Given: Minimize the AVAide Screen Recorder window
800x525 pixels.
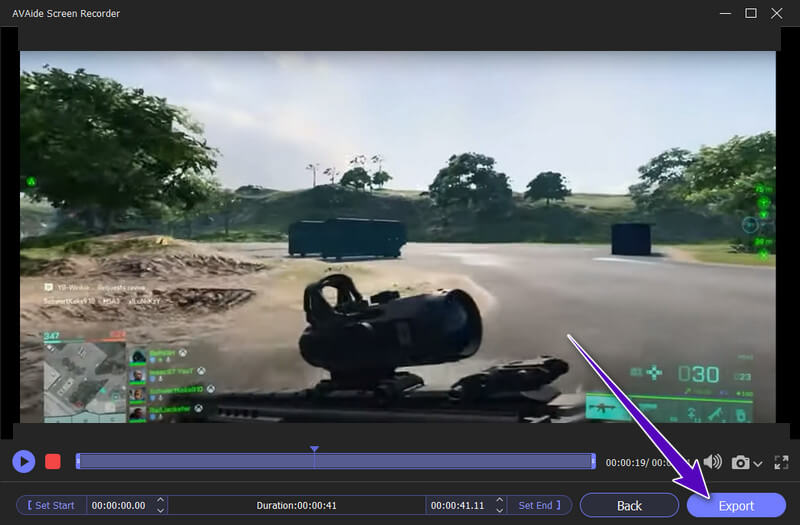Looking at the screenshot, I should (723, 13).
